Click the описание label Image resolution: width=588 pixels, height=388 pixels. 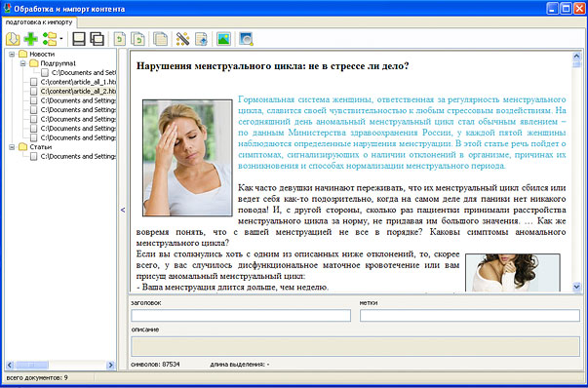tap(144, 330)
